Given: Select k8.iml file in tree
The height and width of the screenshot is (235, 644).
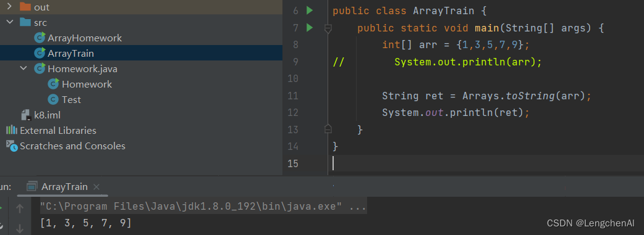Looking at the screenshot, I should tap(47, 115).
